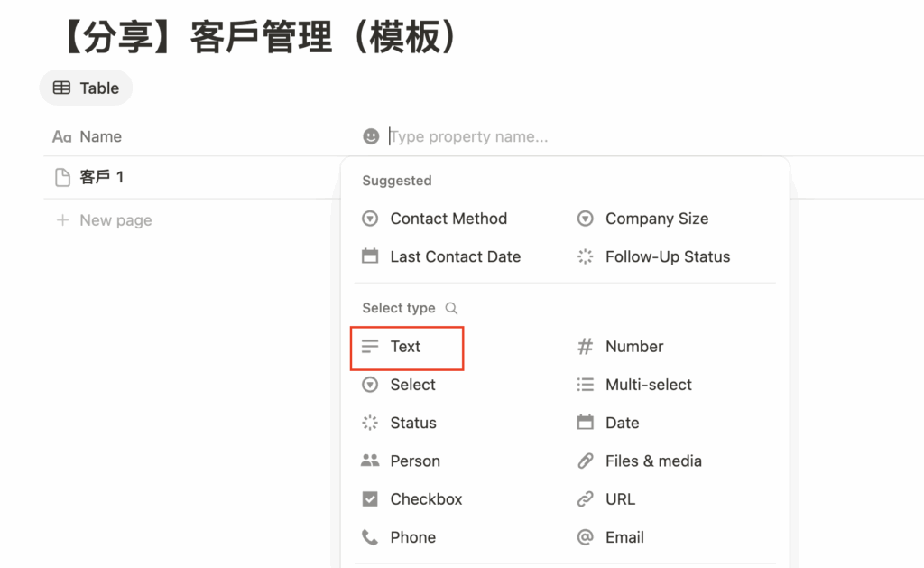Choose the Multi-select property type
Screen dimensions: 924x568
648,385
